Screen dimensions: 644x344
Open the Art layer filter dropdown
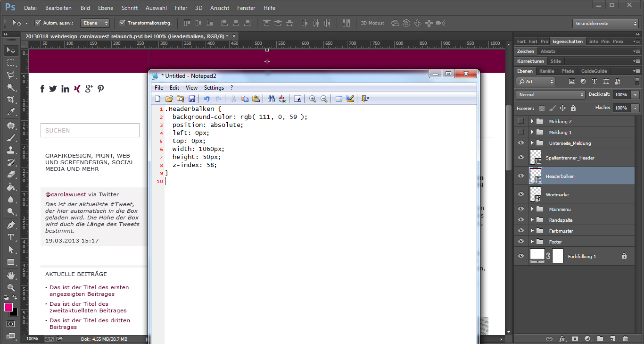[536, 81]
